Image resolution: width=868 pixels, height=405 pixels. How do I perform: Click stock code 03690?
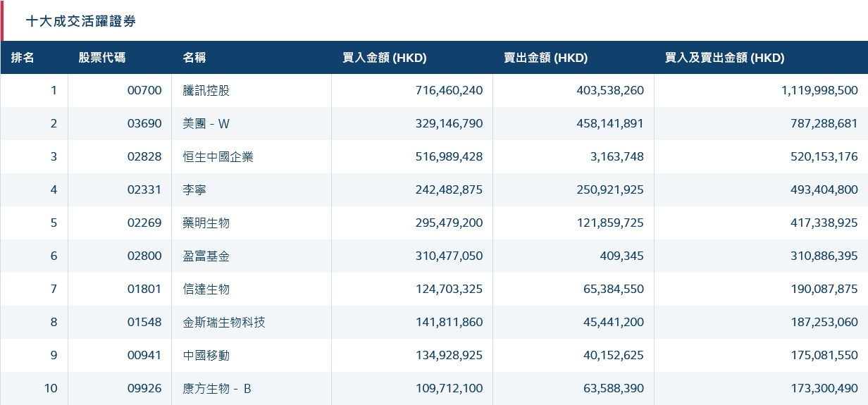pyautogui.click(x=144, y=124)
